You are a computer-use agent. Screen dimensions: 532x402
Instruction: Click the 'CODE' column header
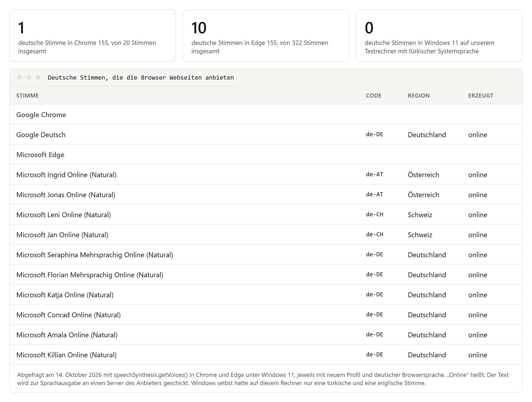[x=373, y=96]
